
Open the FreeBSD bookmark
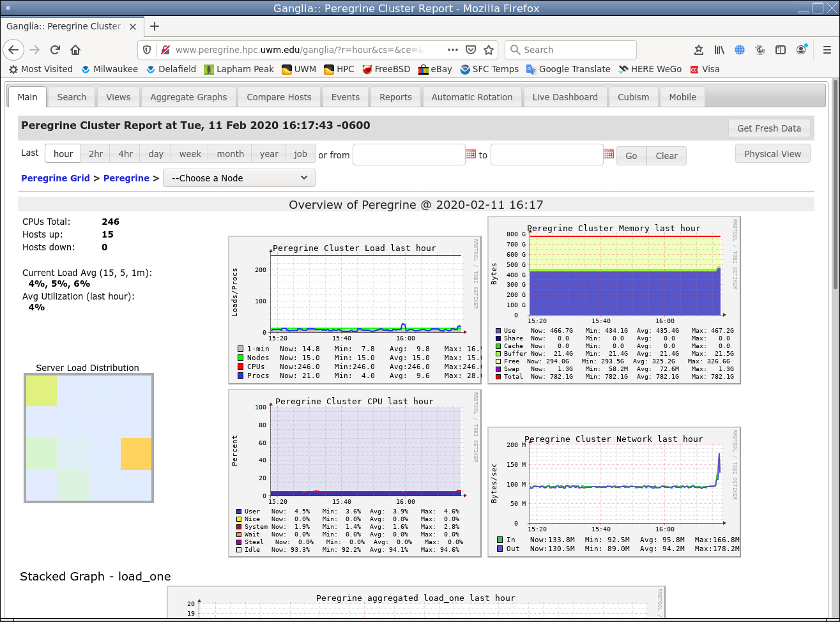386,69
